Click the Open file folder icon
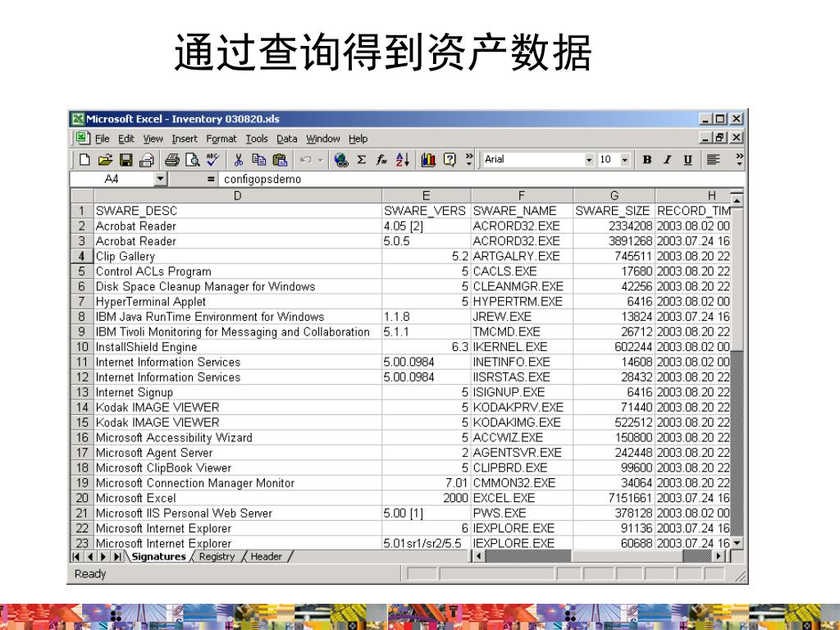The width and height of the screenshot is (840, 630). [x=105, y=160]
